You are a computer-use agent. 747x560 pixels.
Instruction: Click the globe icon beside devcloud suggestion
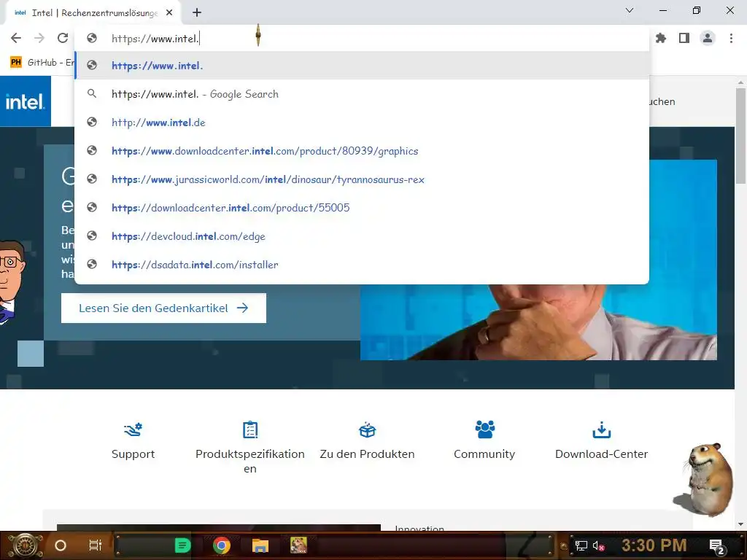(92, 236)
